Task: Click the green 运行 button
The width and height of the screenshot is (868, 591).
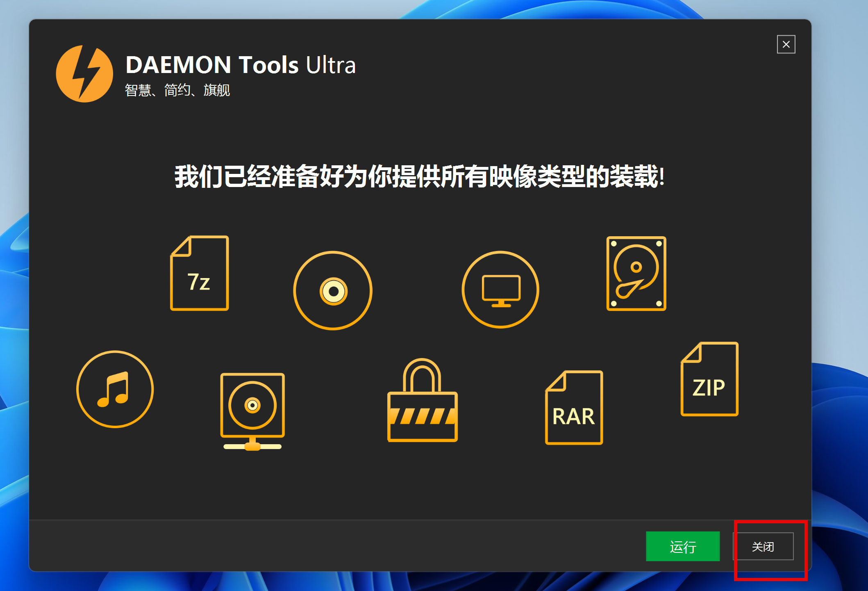Action: (x=683, y=546)
